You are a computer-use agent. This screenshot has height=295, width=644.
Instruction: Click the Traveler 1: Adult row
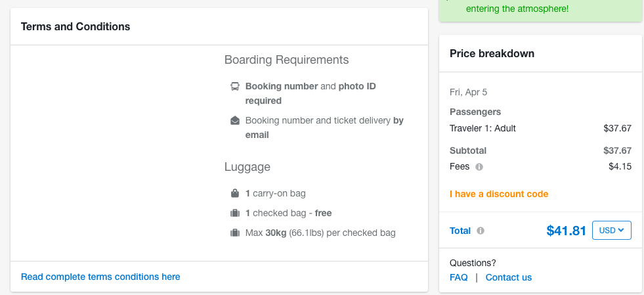coord(483,128)
